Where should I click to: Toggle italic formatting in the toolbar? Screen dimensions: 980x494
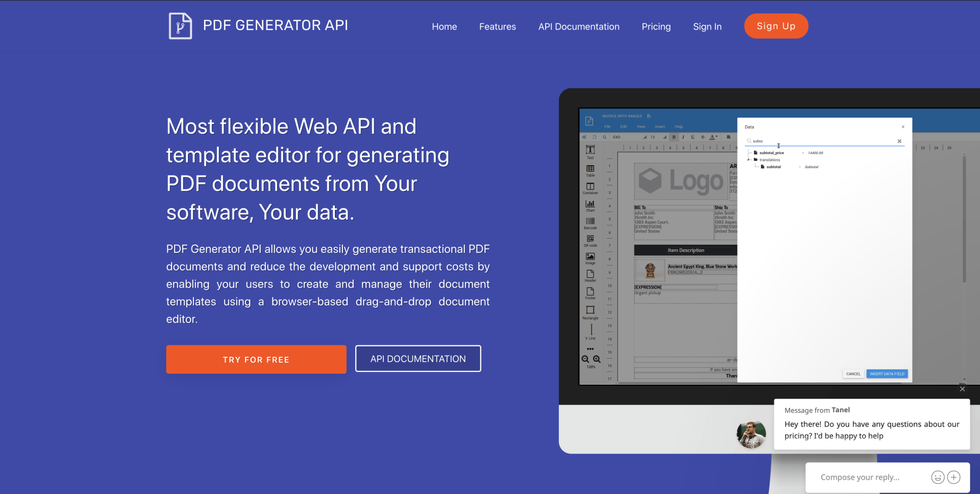[683, 137]
